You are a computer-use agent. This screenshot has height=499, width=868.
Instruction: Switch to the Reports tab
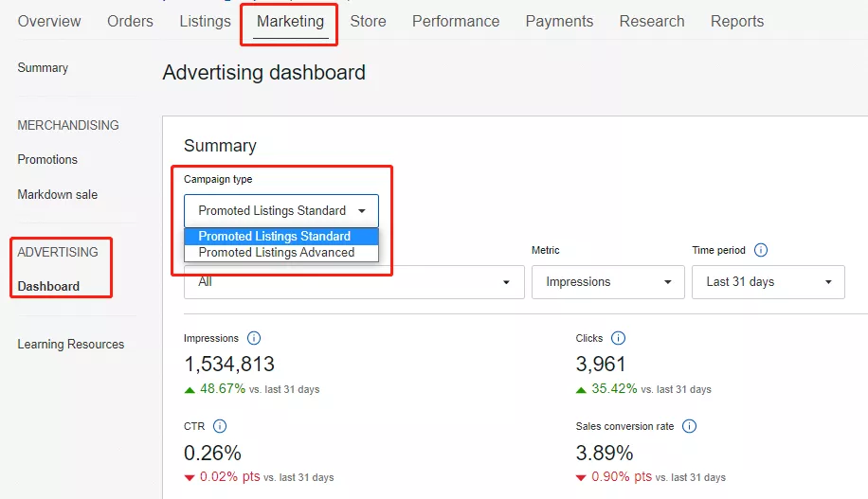736,21
